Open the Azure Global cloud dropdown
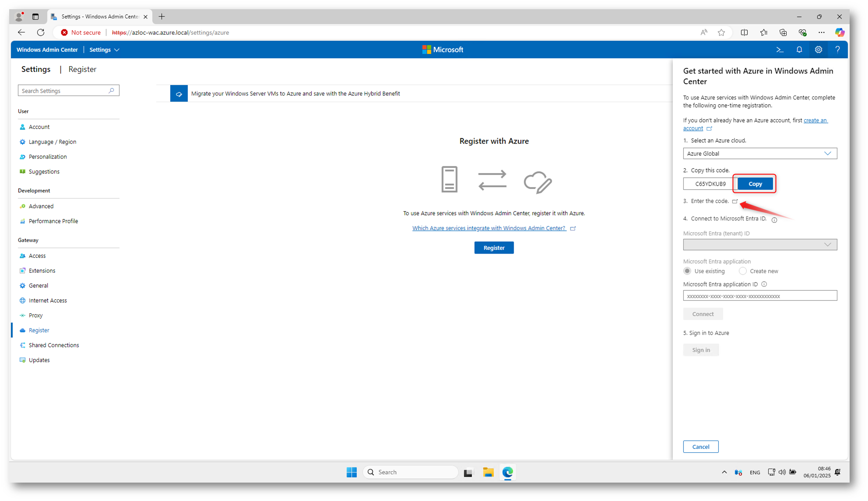 pos(760,154)
